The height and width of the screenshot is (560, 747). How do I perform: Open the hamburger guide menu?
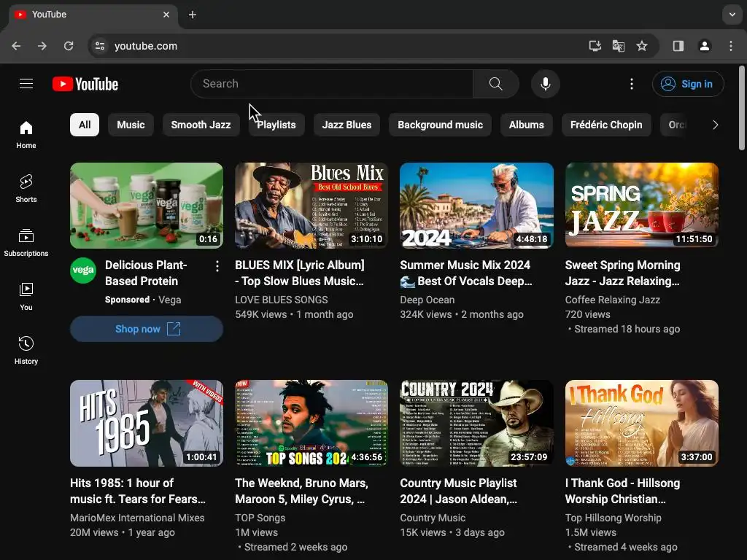(26, 84)
